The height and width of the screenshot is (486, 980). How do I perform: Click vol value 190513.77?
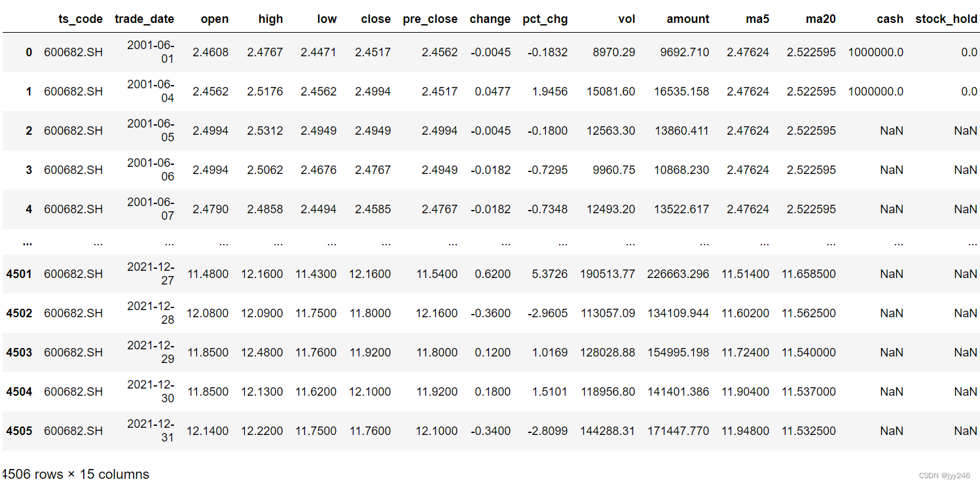click(608, 274)
